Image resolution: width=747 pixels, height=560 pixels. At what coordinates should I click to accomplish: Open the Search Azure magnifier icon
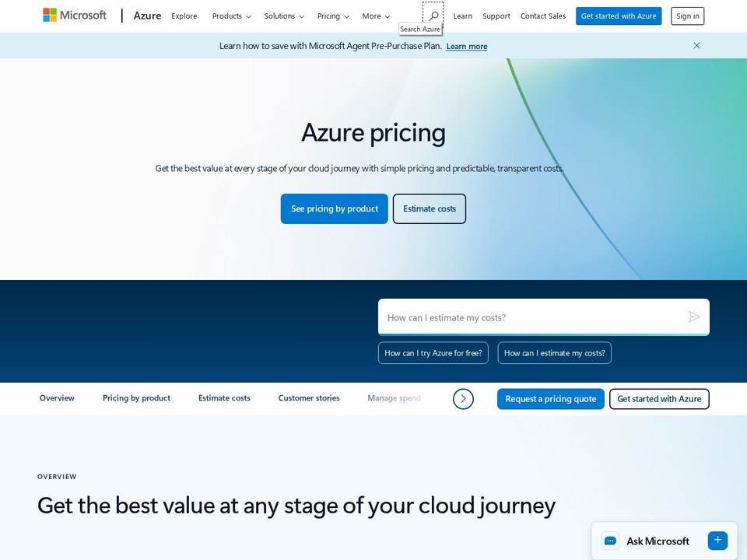pyautogui.click(x=433, y=16)
